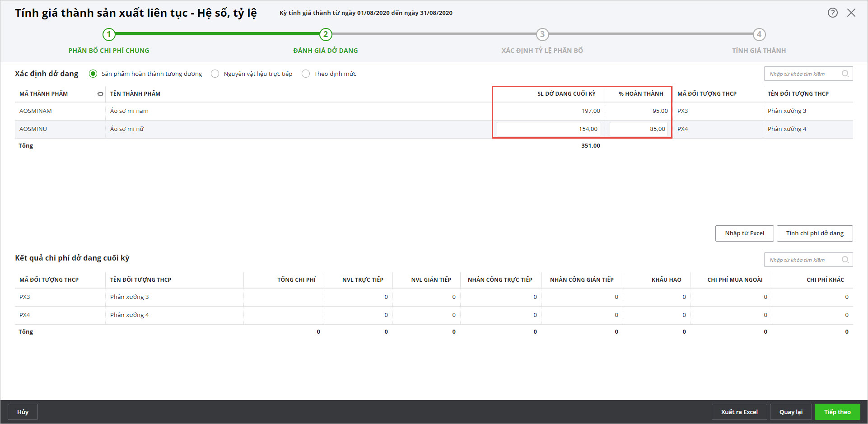Cancel with the Hủy button

click(x=23, y=412)
